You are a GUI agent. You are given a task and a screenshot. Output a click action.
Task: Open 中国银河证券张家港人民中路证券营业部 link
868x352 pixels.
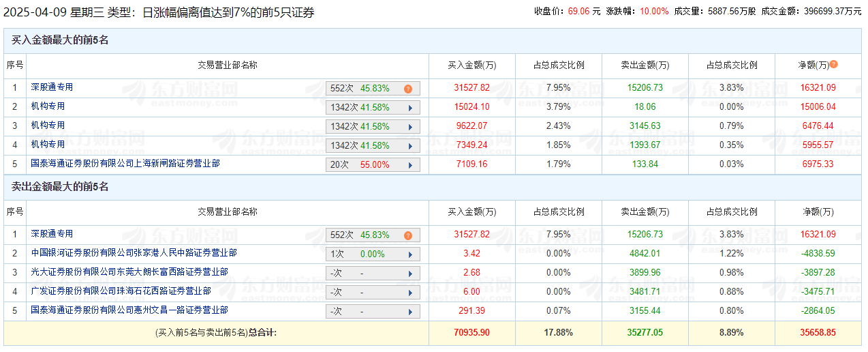click(134, 253)
